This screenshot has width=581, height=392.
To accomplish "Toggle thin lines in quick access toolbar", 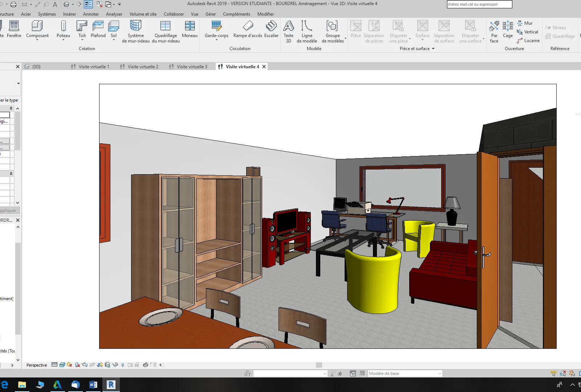I will [x=88, y=4].
